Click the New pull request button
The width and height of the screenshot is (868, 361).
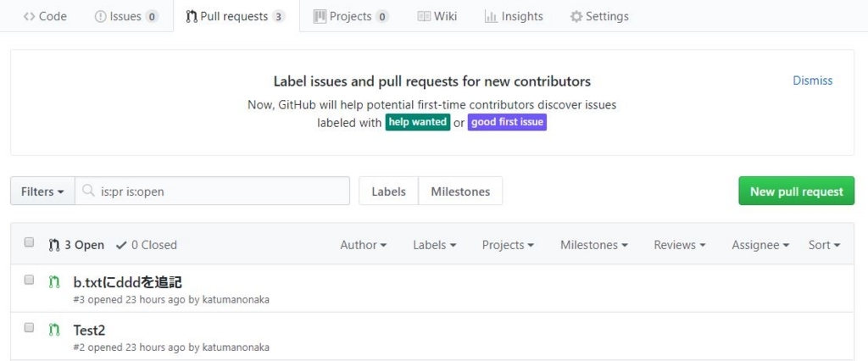tap(796, 192)
